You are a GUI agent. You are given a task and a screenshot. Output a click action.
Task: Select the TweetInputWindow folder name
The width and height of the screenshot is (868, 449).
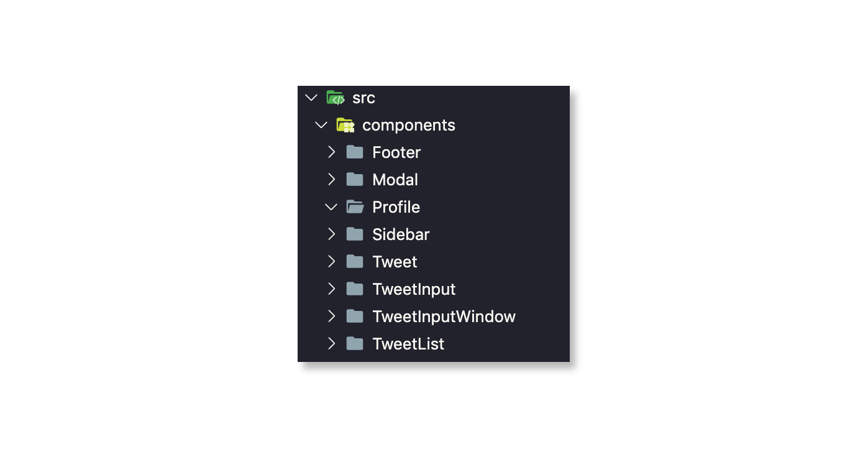pyautogui.click(x=444, y=317)
